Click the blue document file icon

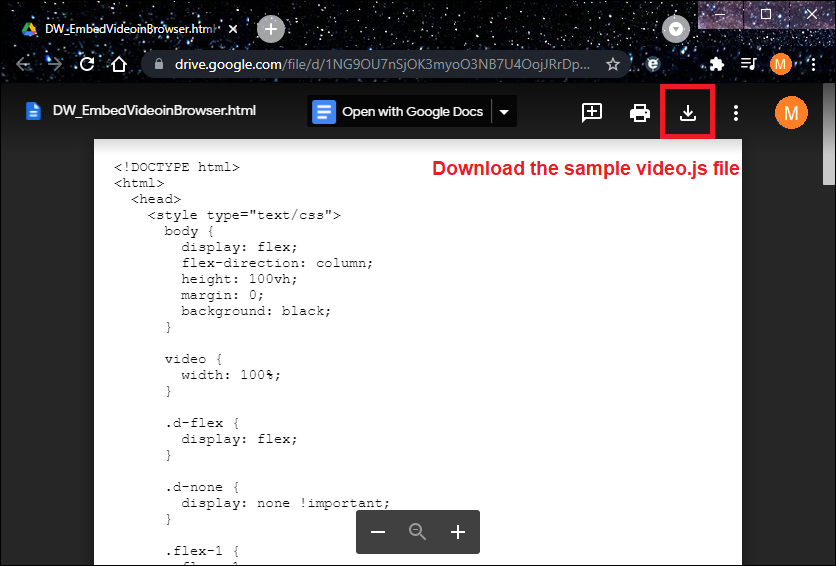(x=33, y=111)
